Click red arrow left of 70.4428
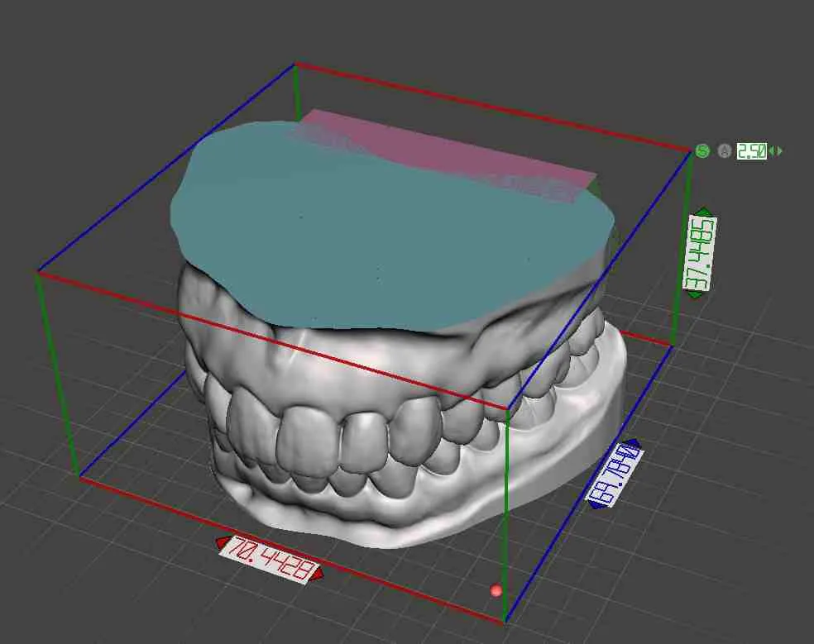 click(x=222, y=542)
